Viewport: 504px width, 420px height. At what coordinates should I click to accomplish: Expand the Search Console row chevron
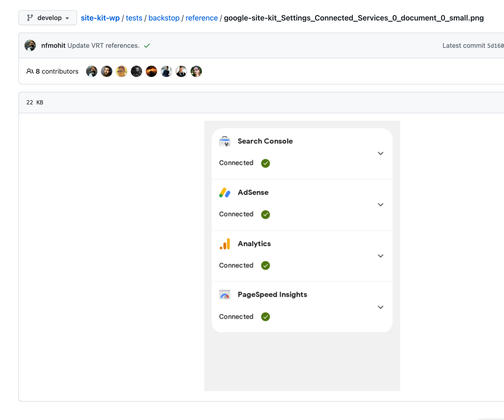[x=380, y=153]
